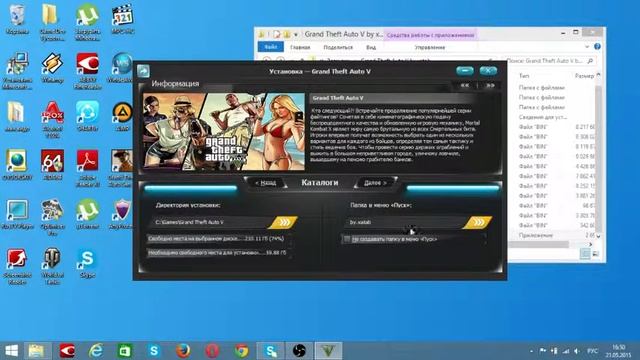Click the arrow icon at installer's top-left corner
This screenshot has width=640, height=360.
(143, 71)
